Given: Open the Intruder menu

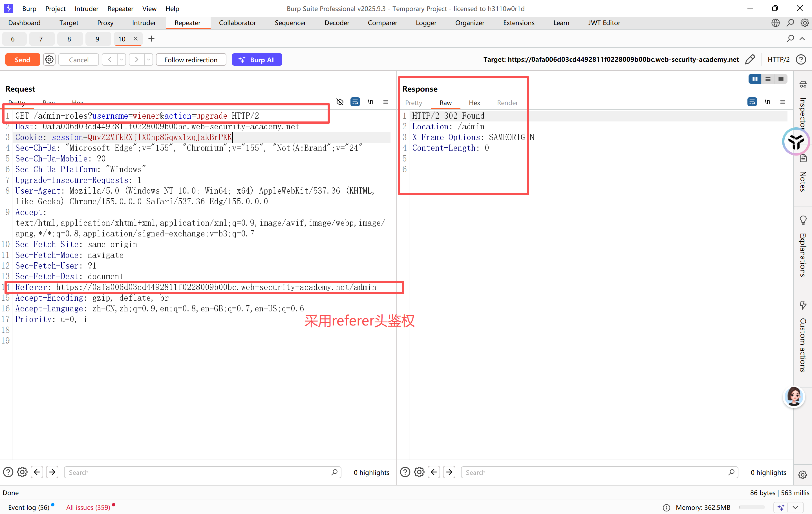Looking at the screenshot, I should [86, 8].
